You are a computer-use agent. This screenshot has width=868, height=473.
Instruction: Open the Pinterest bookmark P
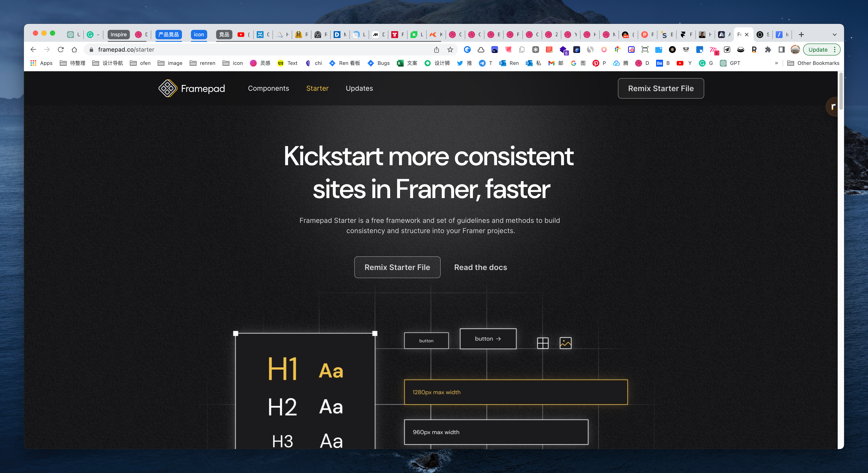coord(599,63)
